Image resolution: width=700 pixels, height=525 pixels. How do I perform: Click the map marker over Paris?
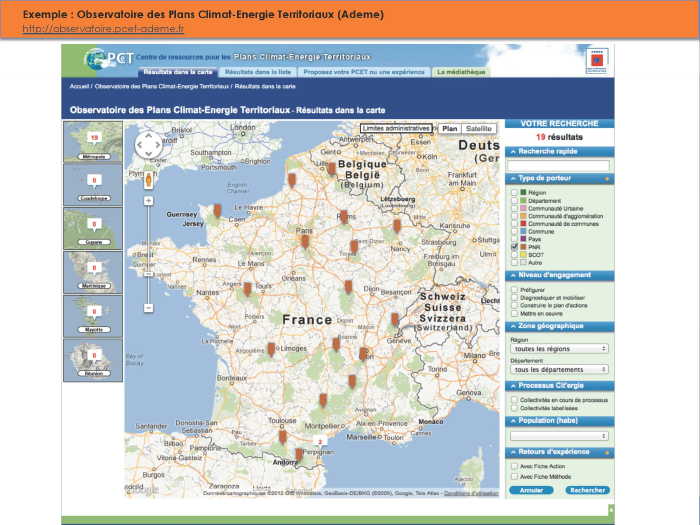[305, 242]
